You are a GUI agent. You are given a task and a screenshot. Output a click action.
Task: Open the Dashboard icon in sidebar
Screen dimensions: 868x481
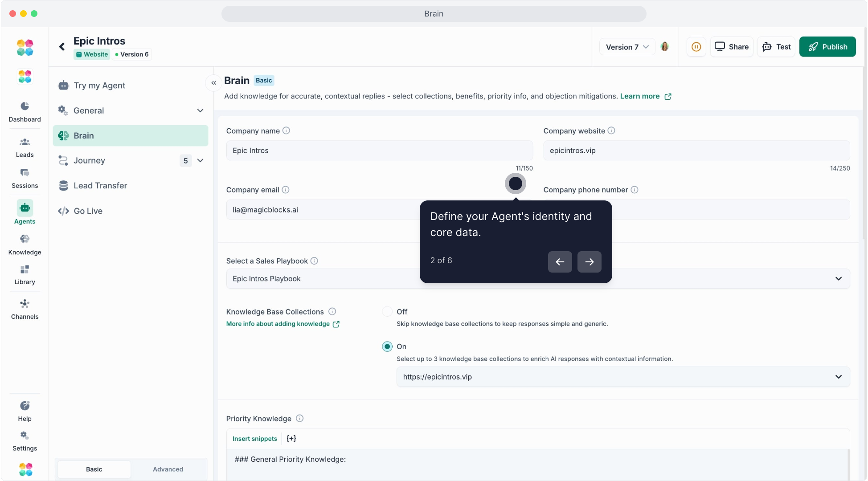tap(25, 106)
